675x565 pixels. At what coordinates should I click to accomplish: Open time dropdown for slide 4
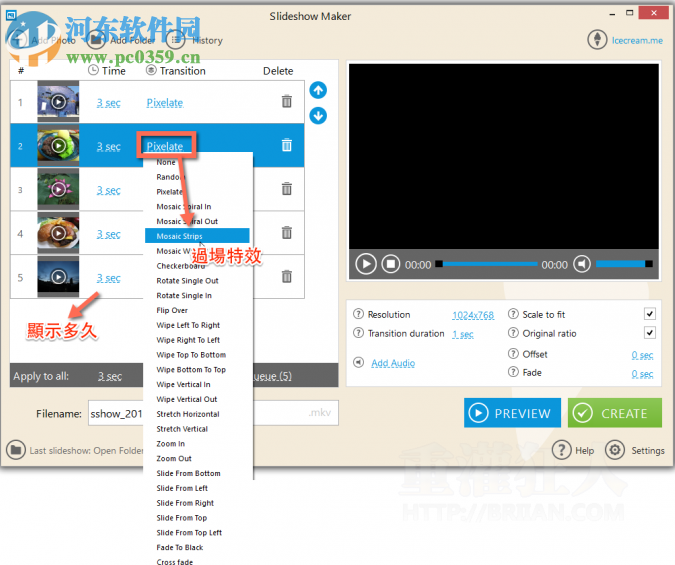[108, 234]
